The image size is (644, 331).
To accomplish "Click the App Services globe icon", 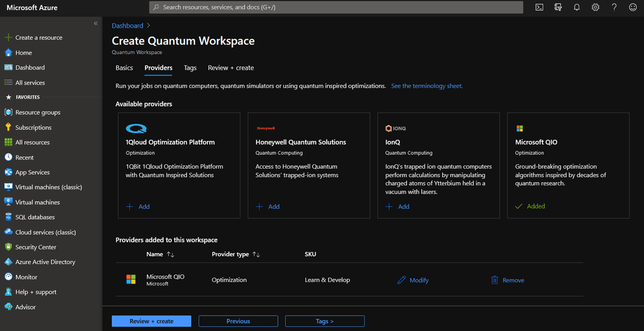I will pos(8,172).
